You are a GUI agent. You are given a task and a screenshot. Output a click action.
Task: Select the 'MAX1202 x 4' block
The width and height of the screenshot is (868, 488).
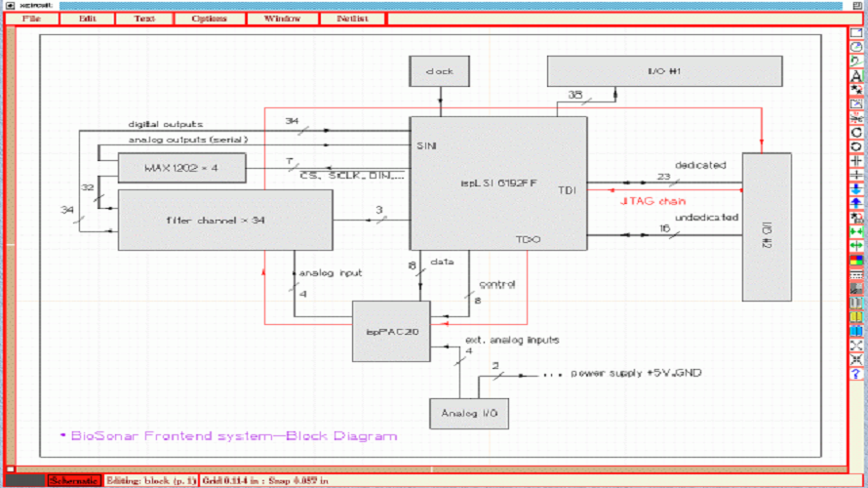coord(182,168)
